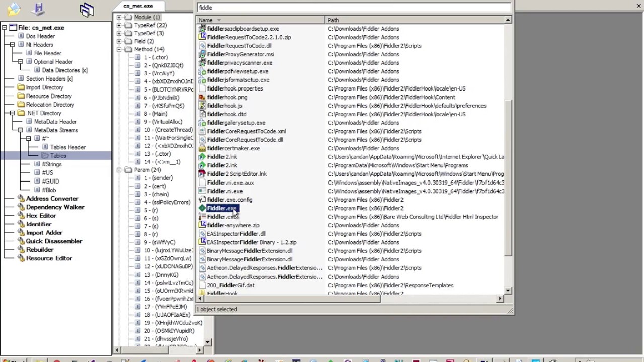This screenshot has width=644, height=362.
Task: Expand the Field (2) table folder
Action: (119, 41)
